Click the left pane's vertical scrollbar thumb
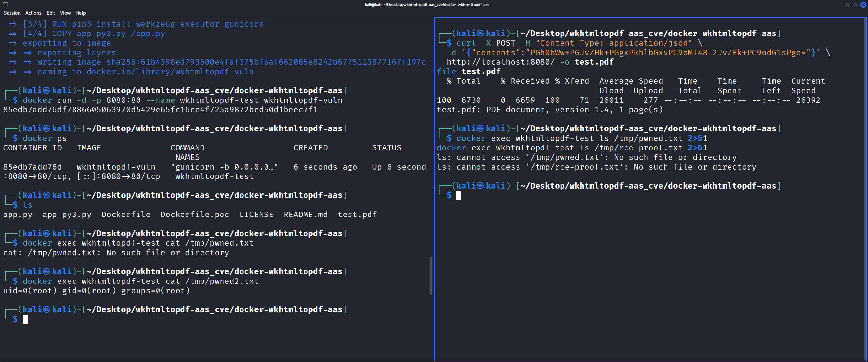This screenshot has width=868, height=362. pos(431,276)
